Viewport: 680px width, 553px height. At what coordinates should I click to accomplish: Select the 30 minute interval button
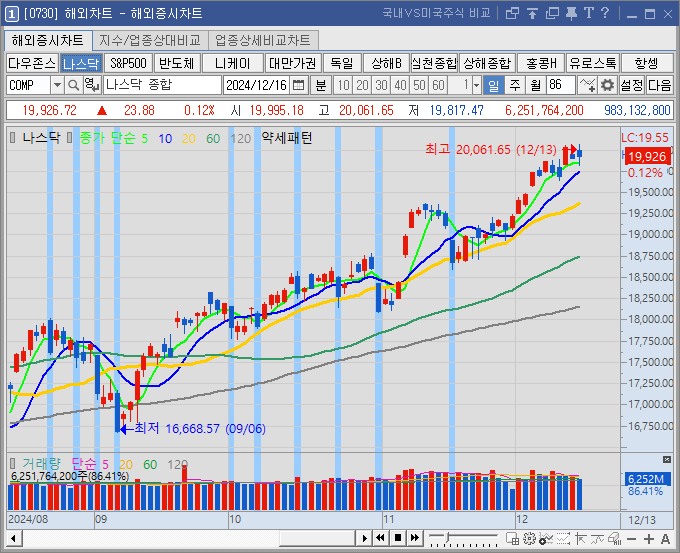[x=381, y=85]
